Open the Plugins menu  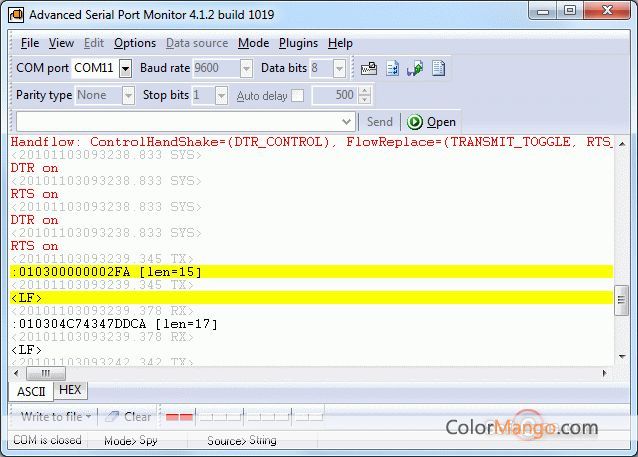click(298, 43)
